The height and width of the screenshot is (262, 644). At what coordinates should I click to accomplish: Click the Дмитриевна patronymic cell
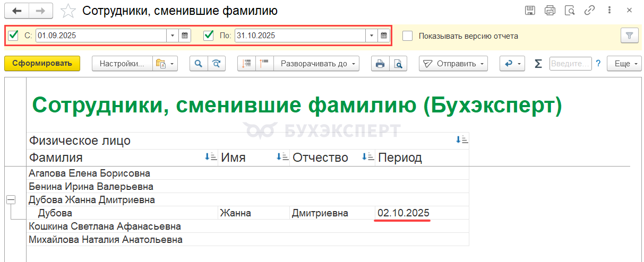click(x=332, y=213)
